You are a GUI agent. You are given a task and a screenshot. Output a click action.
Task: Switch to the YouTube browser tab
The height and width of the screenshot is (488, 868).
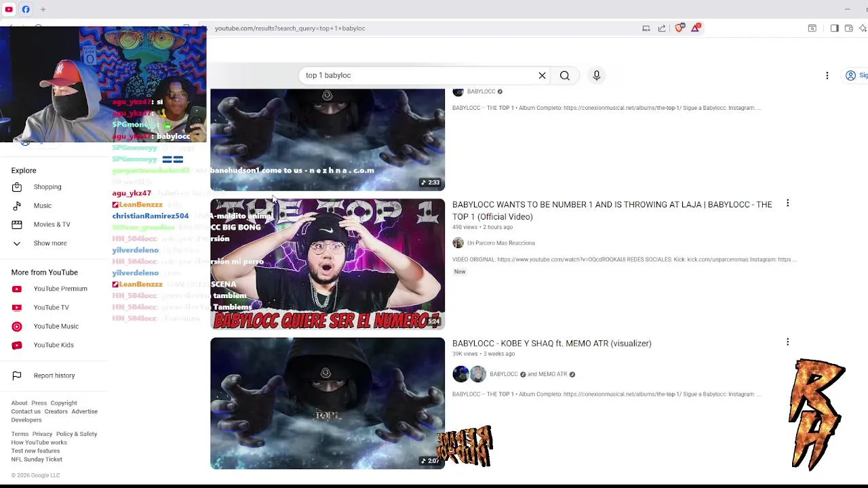point(9,9)
